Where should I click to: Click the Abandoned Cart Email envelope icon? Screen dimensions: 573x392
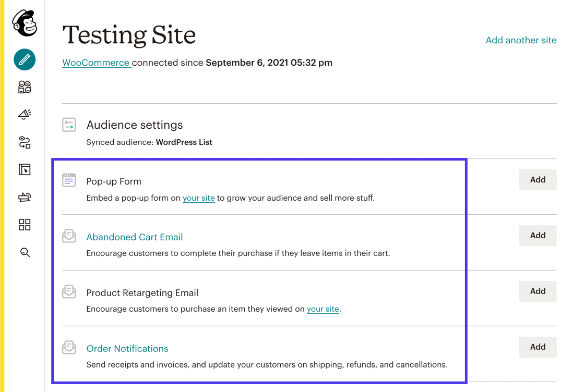click(68, 235)
